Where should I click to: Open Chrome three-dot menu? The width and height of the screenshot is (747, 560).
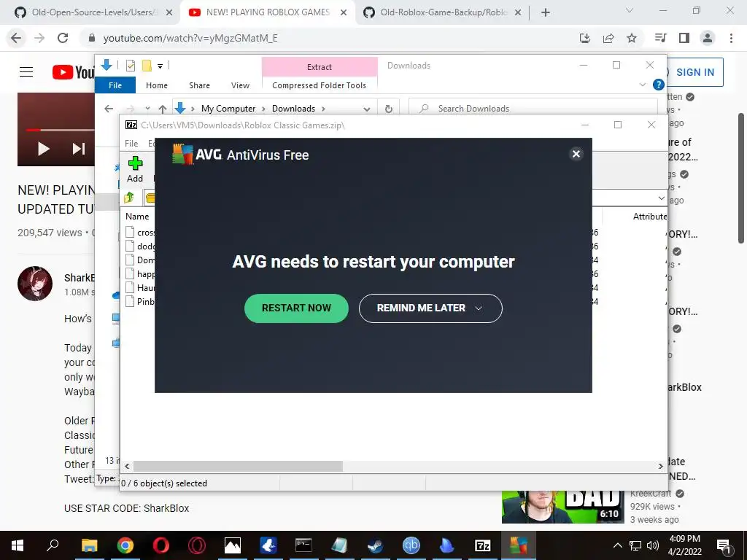tap(731, 38)
